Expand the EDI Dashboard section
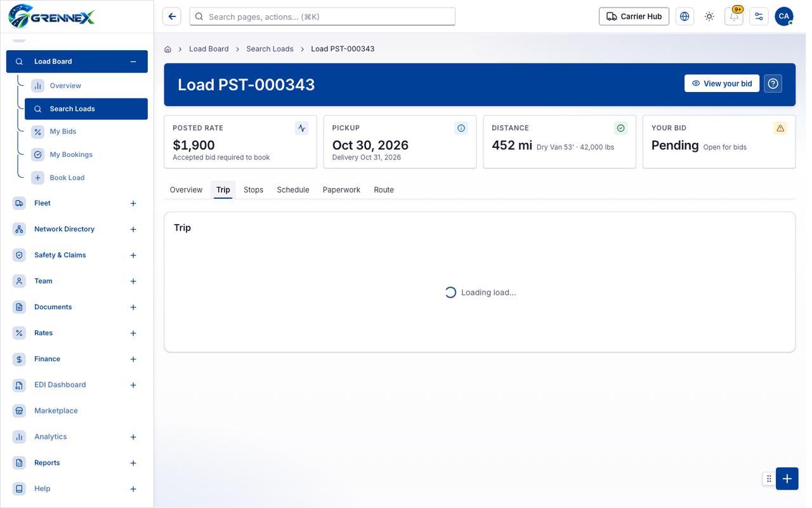This screenshot has height=508, width=812. click(133, 385)
